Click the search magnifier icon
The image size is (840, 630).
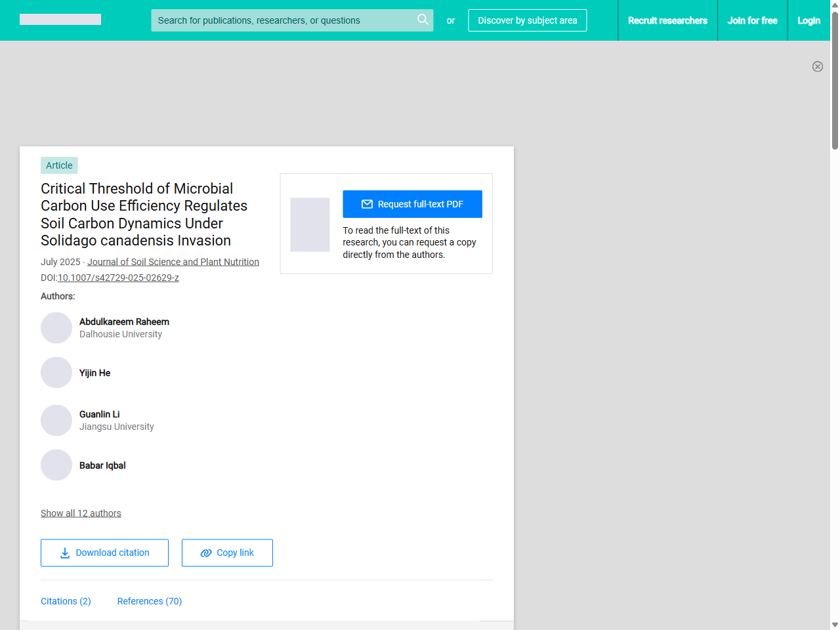coord(423,20)
